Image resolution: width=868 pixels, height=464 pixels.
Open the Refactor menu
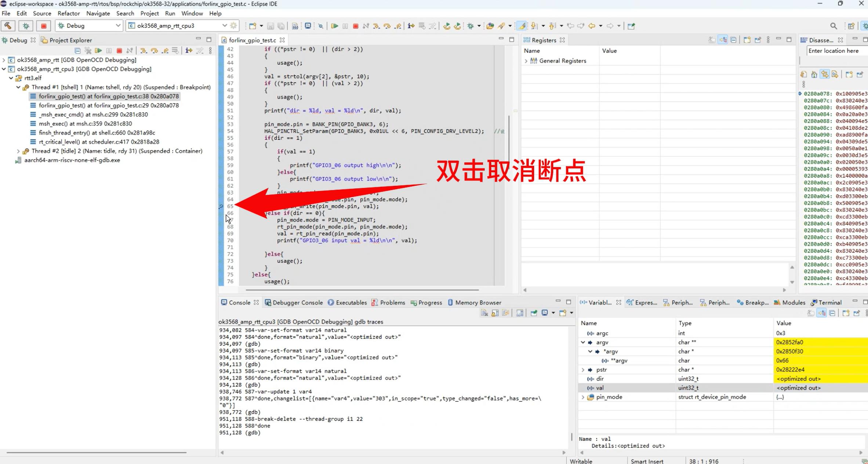(69, 13)
